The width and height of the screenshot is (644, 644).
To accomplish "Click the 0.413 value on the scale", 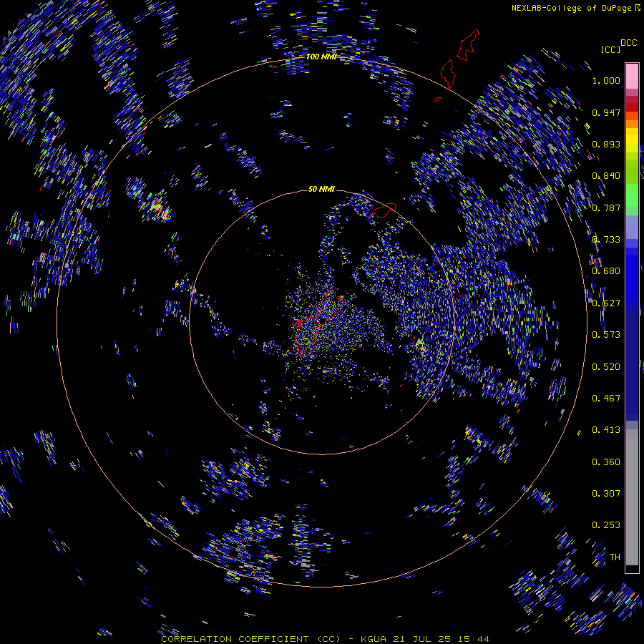I will [606, 430].
